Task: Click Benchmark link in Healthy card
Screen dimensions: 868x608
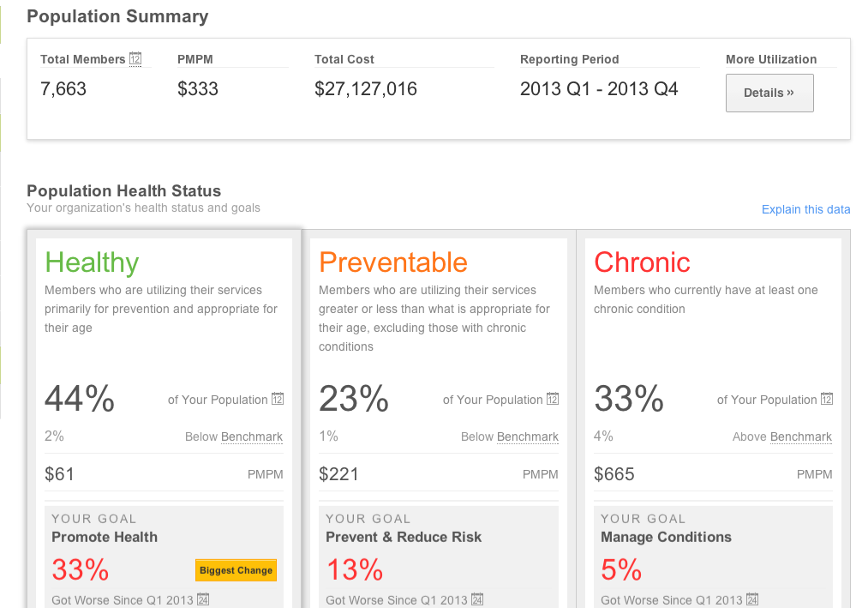Action: point(252,436)
